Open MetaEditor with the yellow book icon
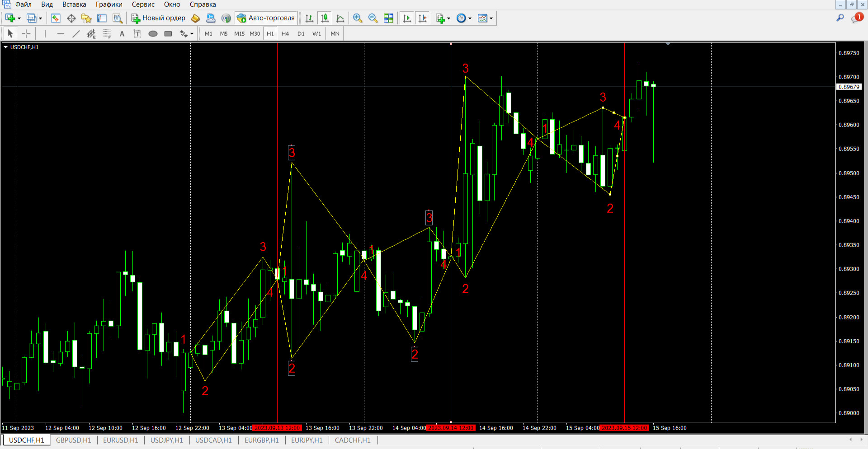Screen dimensions: 868x449 195,18
